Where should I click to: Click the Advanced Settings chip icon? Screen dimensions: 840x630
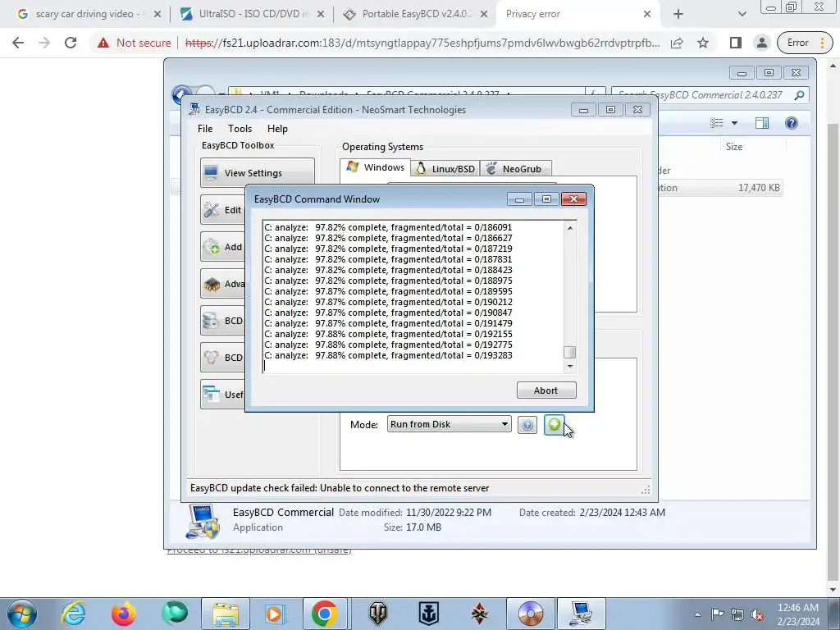[212, 284]
